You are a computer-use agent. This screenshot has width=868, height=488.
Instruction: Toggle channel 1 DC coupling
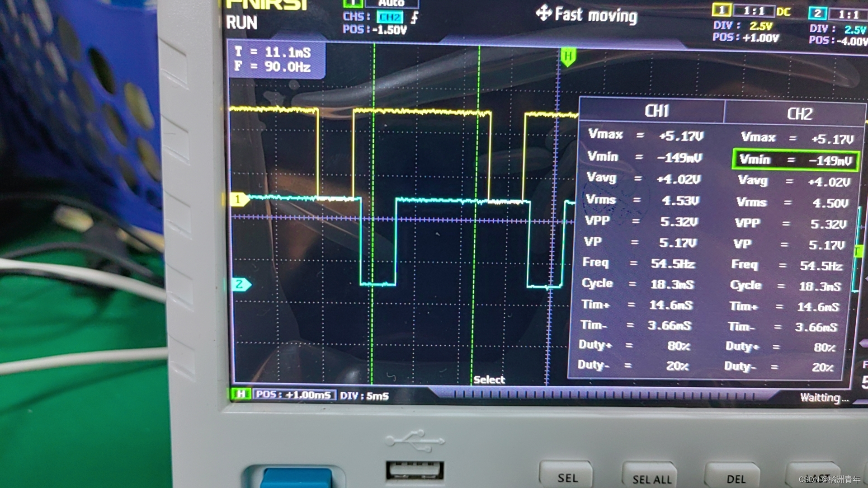click(x=783, y=12)
